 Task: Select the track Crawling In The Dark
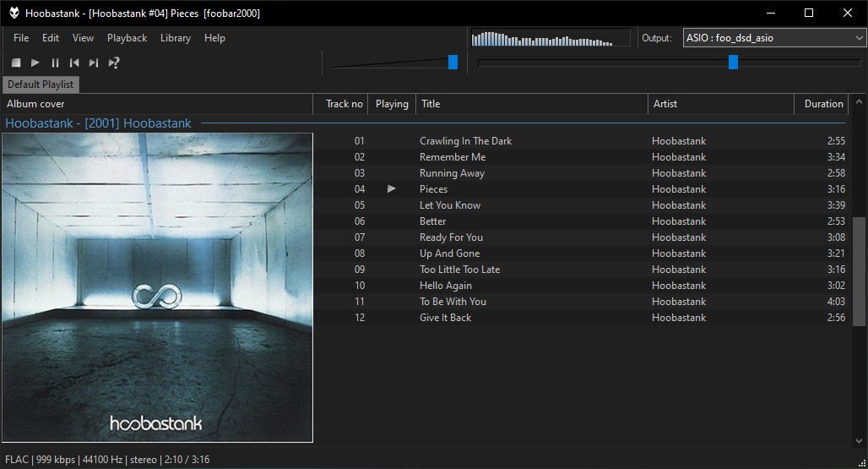click(465, 141)
